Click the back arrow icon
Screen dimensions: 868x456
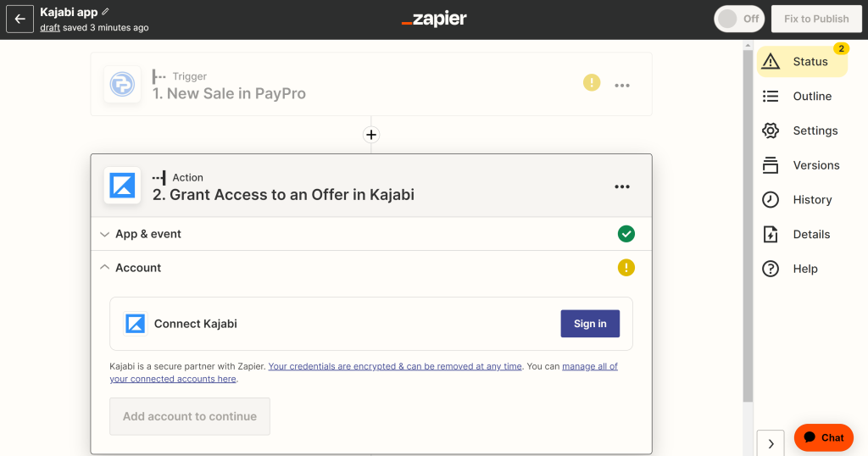(x=20, y=19)
